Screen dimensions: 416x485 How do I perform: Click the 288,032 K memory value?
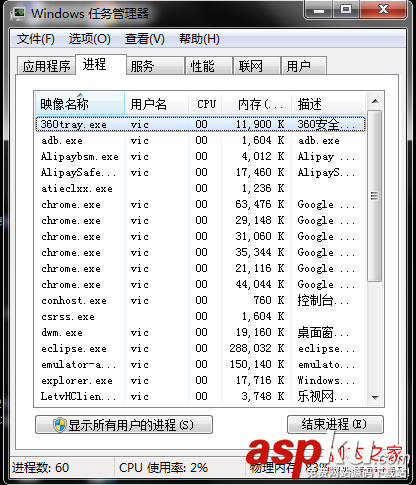(x=257, y=348)
